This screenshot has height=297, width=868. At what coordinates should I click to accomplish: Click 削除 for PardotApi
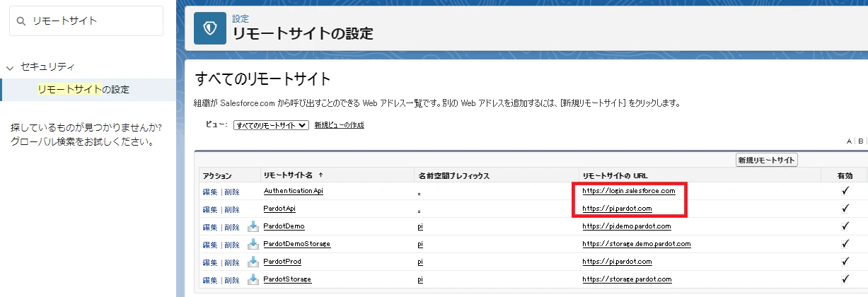(x=232, y=209)
